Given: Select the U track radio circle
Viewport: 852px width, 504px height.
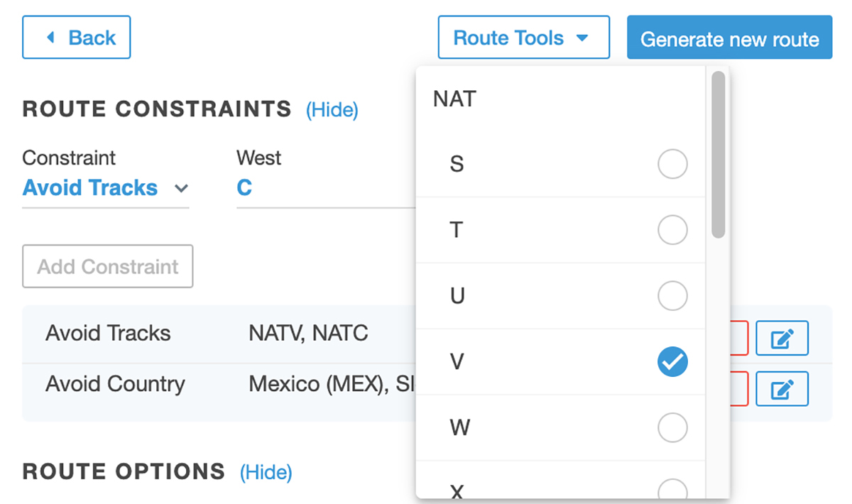Looking at the screenshot, I should coord(672,296).
